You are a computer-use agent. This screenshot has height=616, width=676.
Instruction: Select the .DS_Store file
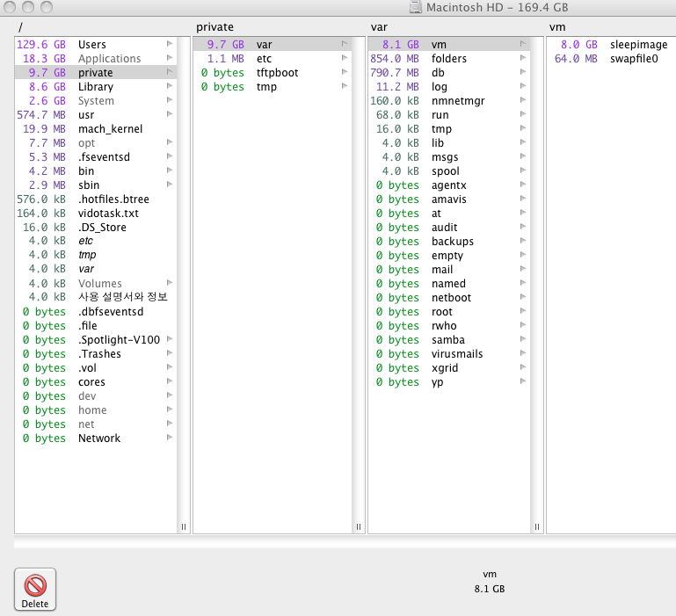[96, 228]
